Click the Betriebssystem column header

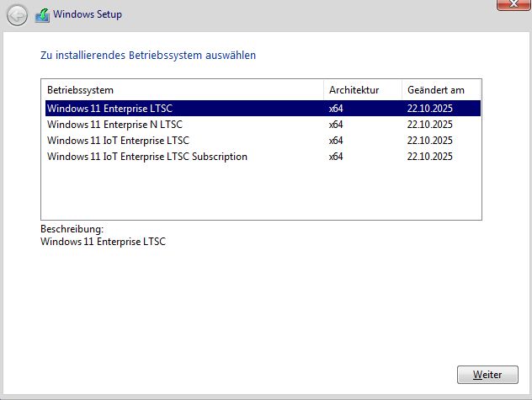184,90
